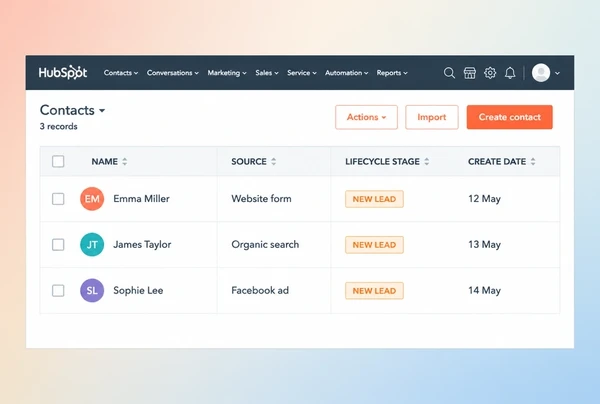Click Emma Miller's NEW LEAD badge

(374, 199)
